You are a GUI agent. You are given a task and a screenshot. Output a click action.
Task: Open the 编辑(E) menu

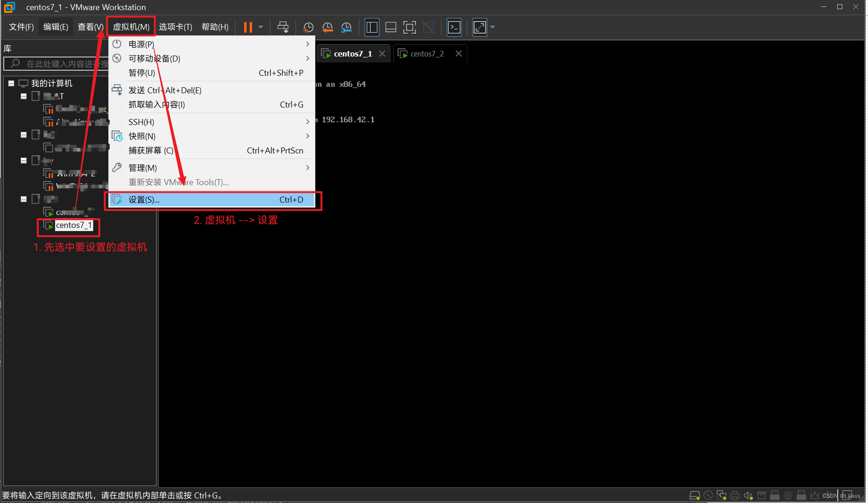(x=56, y=27)
